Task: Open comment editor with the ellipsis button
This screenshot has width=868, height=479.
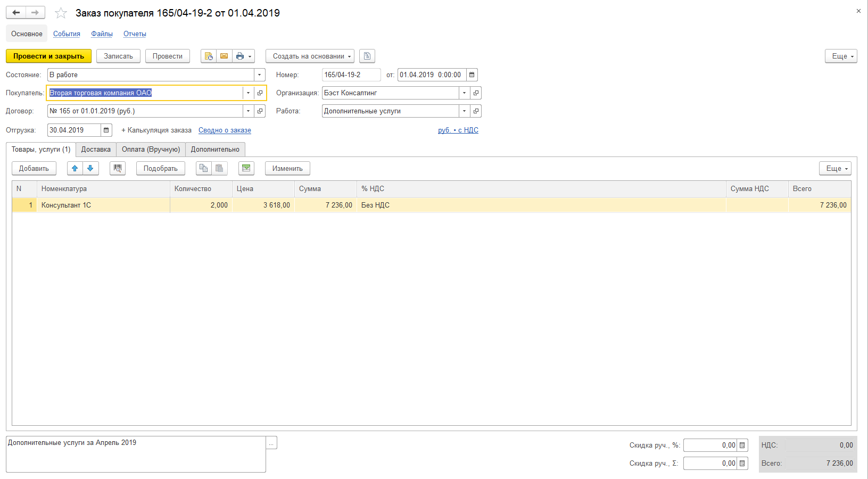Action: coord(271,443)
